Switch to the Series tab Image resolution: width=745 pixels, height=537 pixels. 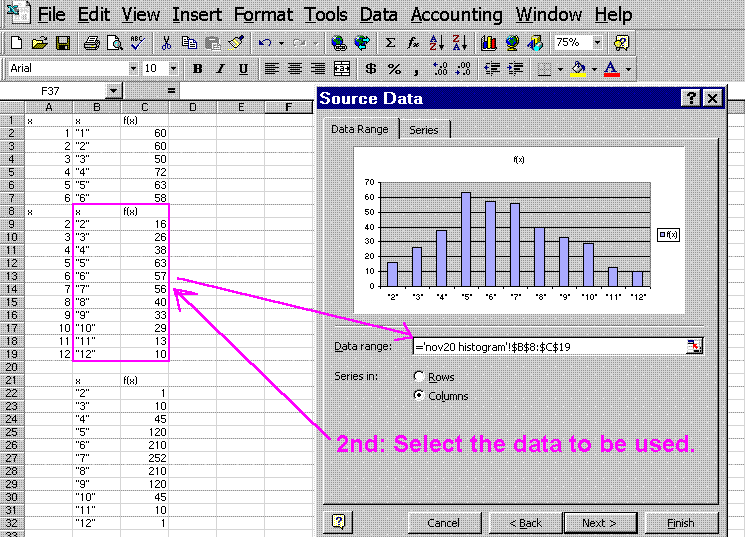click(423, 130)
